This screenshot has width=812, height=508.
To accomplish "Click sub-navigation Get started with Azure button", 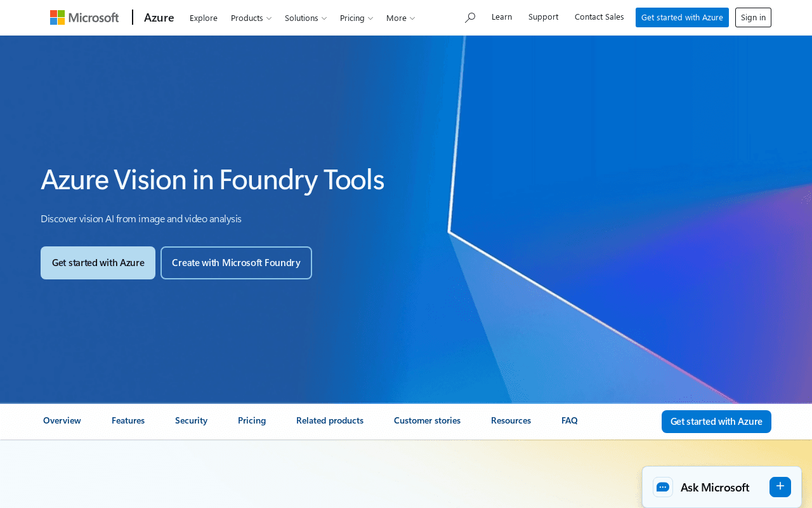I will point(716,422).
